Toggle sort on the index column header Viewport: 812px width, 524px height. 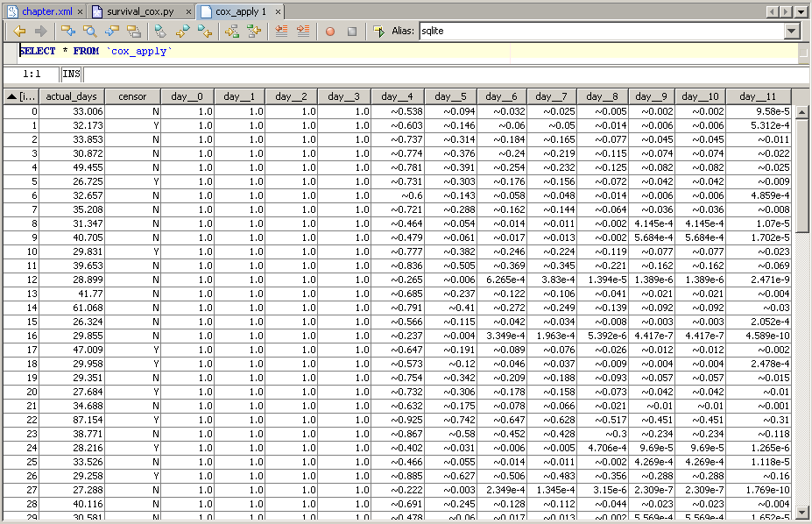click(x=21, y=96)
